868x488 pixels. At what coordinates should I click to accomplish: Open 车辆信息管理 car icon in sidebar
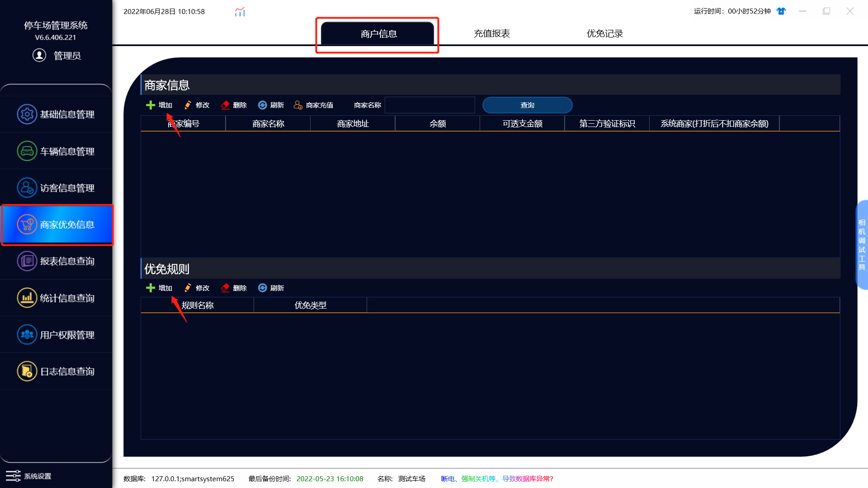27,151
